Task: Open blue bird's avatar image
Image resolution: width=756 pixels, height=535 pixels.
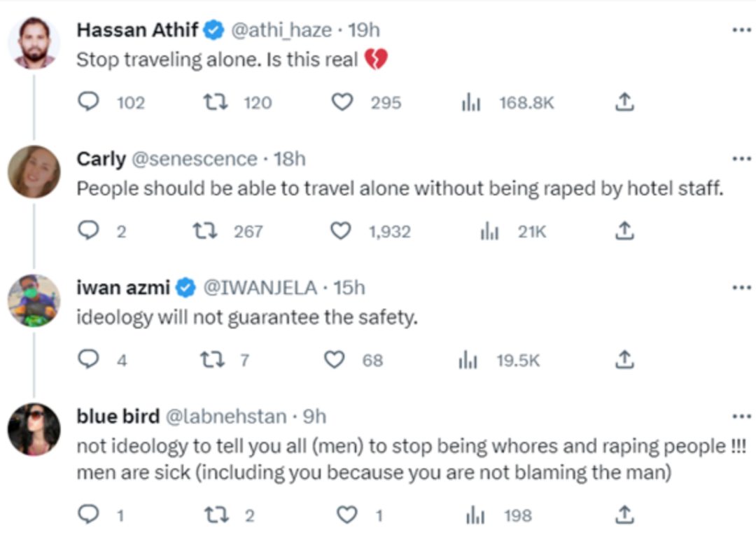Action: pyautogui.click(x=34, y=429)
